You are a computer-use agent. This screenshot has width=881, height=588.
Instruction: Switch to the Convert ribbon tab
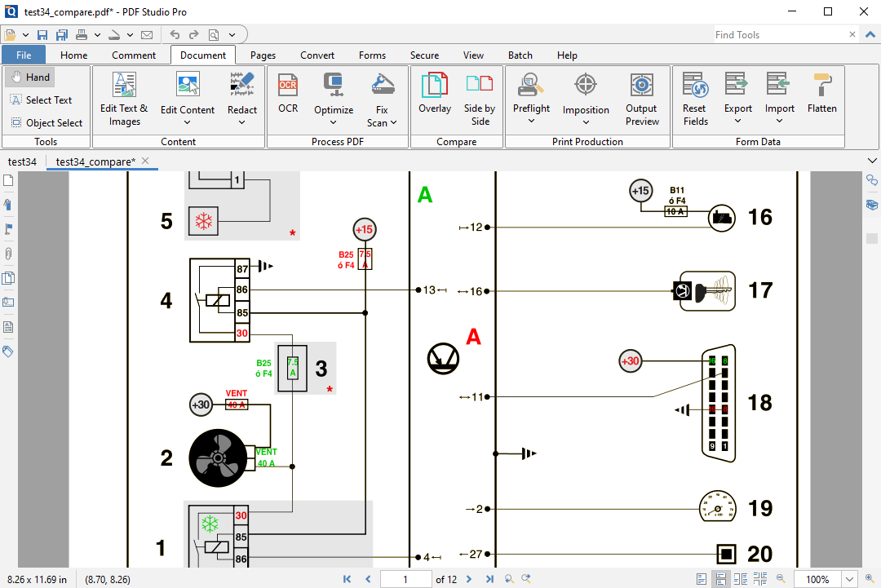tap(317, 55)
